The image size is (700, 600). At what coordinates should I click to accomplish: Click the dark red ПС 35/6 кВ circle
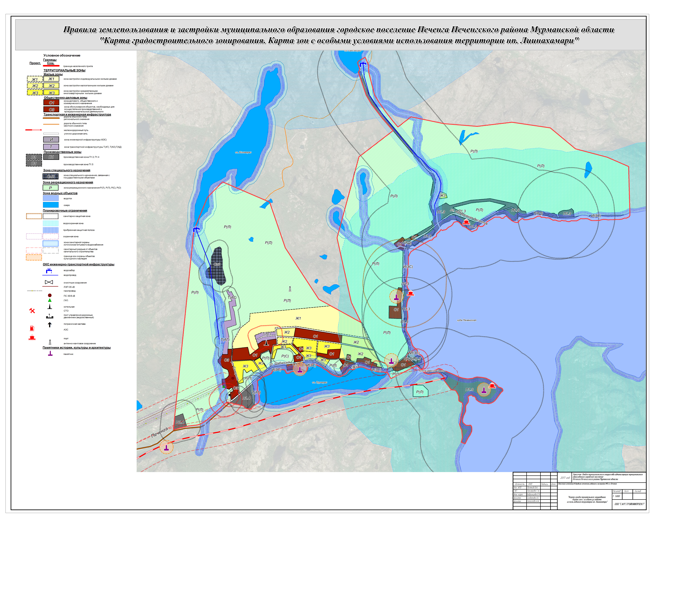click(50, 295)
